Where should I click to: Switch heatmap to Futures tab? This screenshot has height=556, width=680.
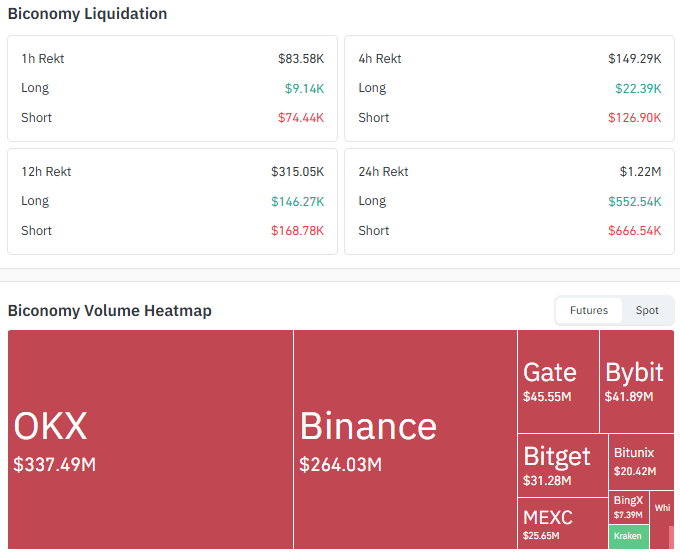[588, 311]
